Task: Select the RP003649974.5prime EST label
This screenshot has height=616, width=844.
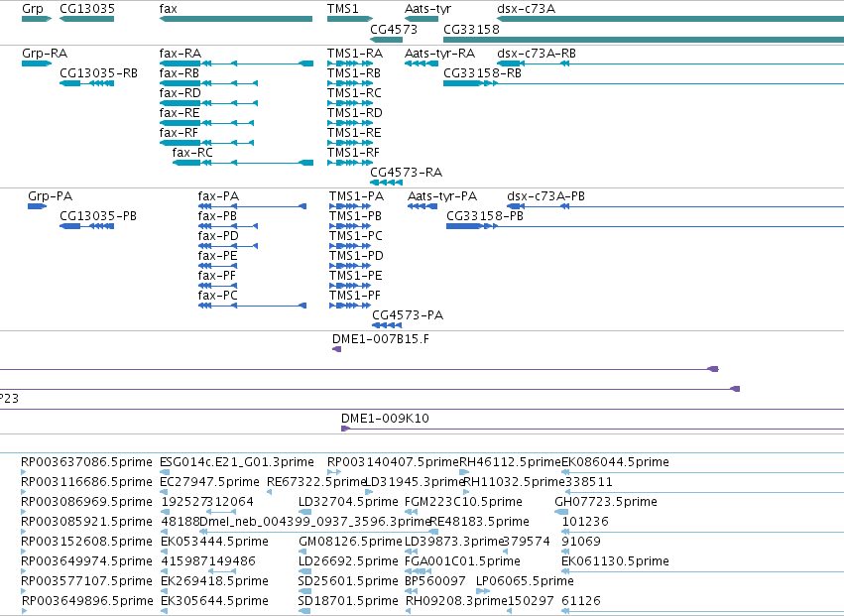Action: pyautogui.click(x=86, y=561)
